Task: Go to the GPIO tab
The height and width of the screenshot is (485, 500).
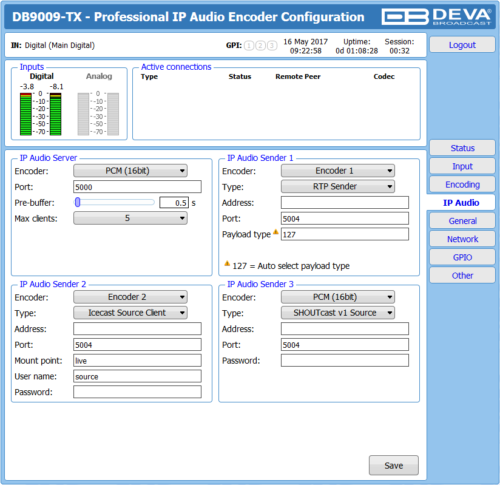Action: [x=462, y=257]
